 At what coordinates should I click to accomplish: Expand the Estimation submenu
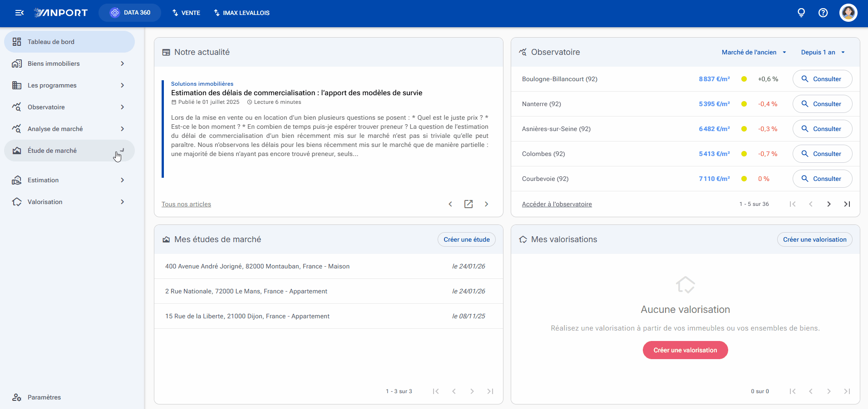tap(69, 180)
